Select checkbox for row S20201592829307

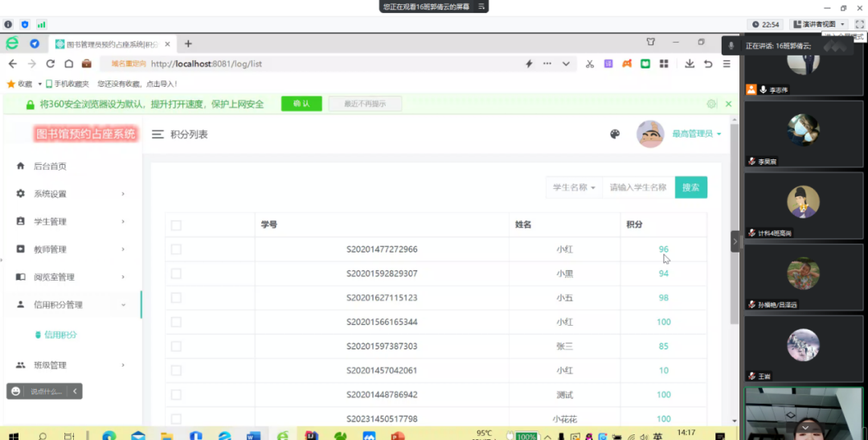point(176,273)
